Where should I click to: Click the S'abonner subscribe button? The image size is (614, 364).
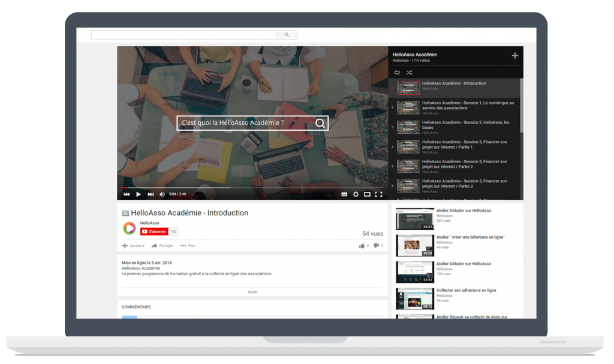click(154, 231)
